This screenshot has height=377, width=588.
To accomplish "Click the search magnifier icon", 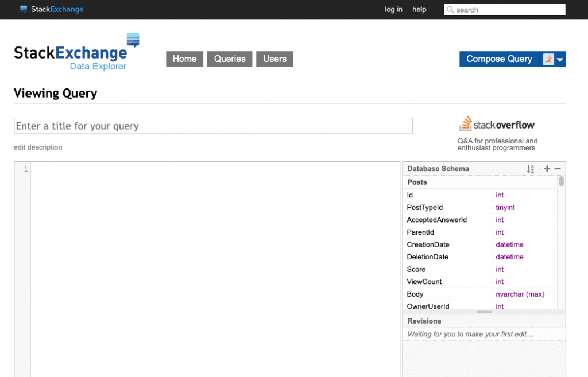I will tap(450, 10).
